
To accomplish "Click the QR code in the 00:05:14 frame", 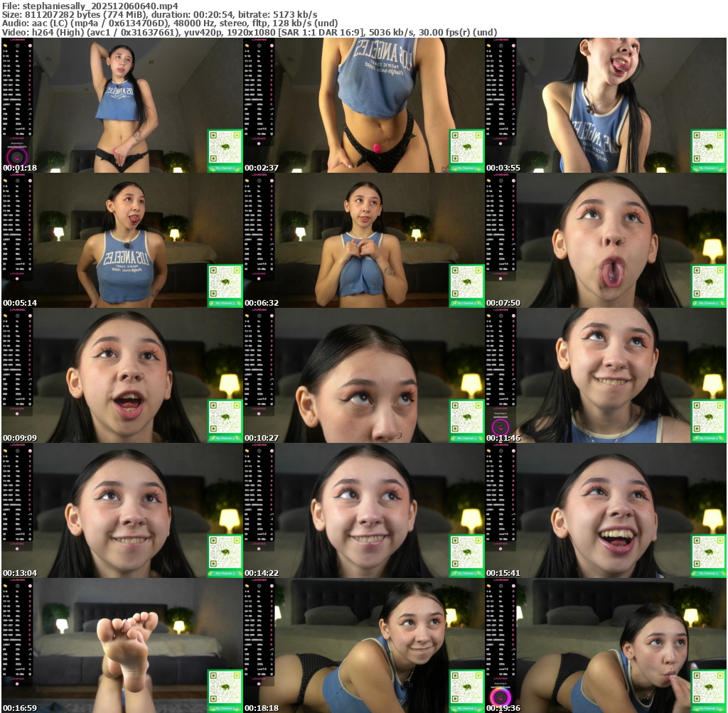I will click(x=225, y=282).
